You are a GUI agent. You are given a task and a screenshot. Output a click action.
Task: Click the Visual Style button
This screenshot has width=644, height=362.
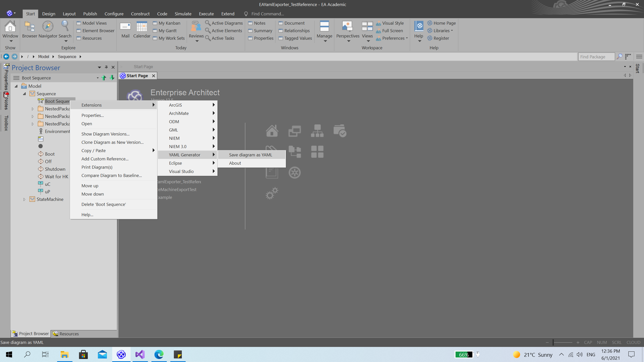click(390, 23)
